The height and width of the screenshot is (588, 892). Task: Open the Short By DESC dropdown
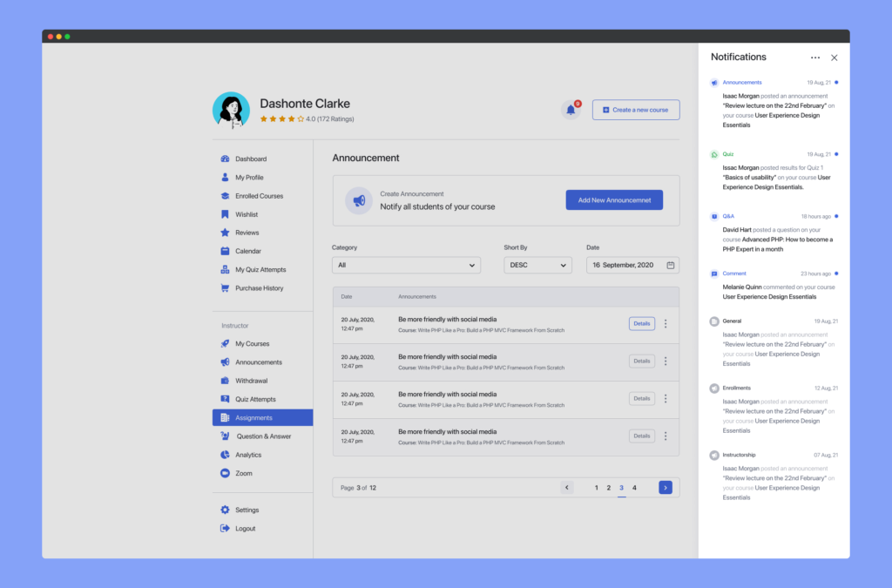[537, 265]
